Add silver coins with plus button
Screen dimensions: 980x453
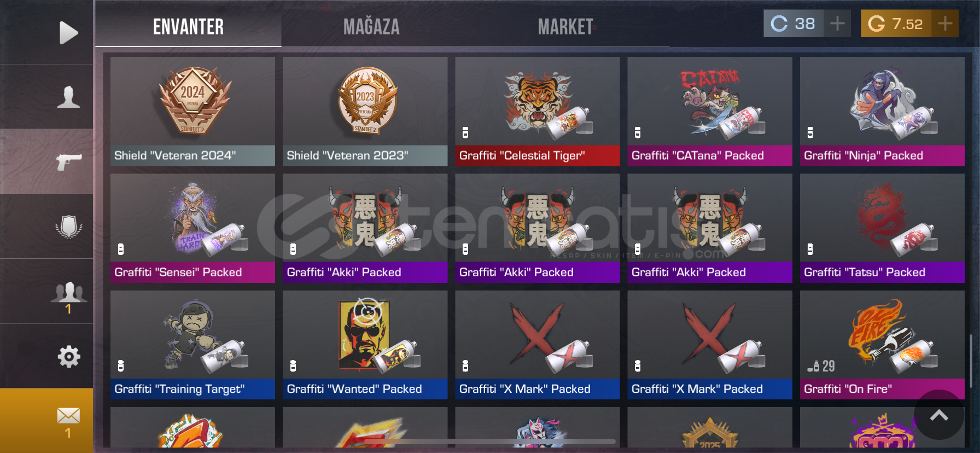click(x=837, y=24)
